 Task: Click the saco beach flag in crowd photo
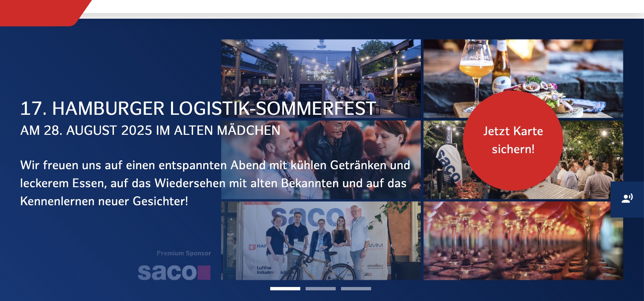click(449, 166)
